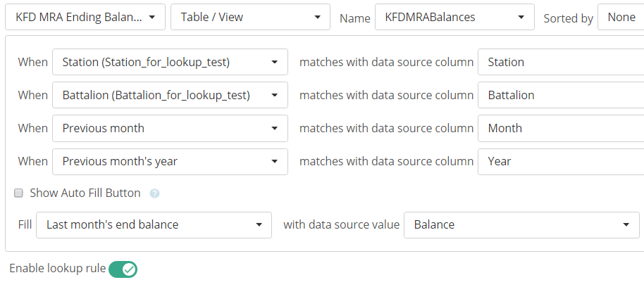Image resolution: width=644 pixels, height=287 pixels.
Task: Click the Auto Fill help question icon
Action: (x=154, y=193)
